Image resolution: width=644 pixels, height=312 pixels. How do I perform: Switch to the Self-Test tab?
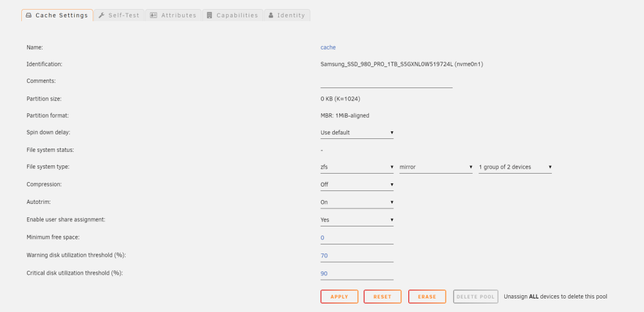(119, 15)
